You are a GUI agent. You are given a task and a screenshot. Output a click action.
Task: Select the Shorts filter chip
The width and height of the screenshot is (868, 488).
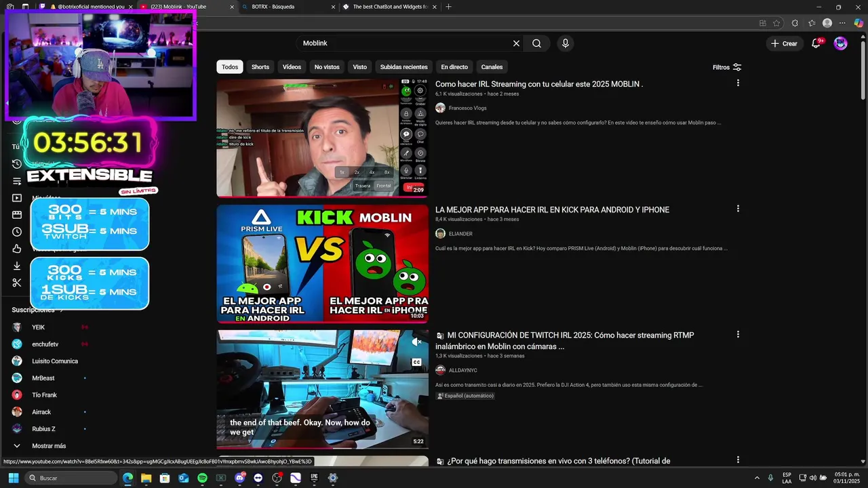pyautogui.click(x=260, y=67)
